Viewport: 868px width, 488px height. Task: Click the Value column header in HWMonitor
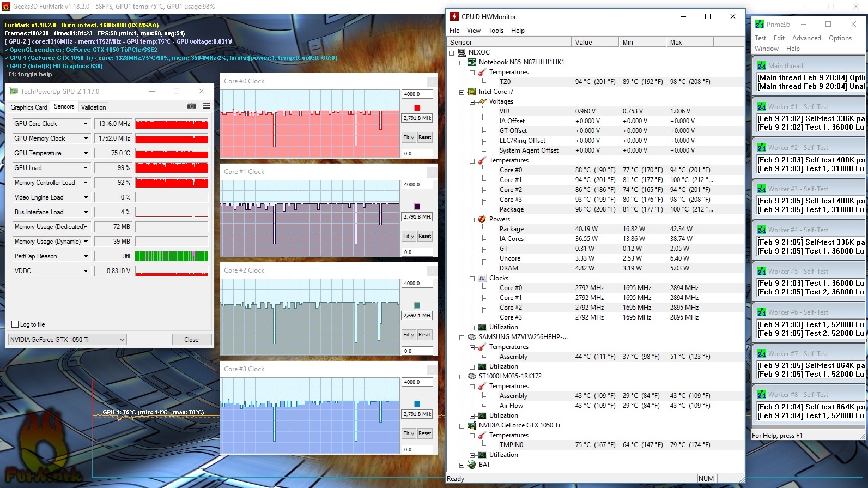(x=595, y=42)
